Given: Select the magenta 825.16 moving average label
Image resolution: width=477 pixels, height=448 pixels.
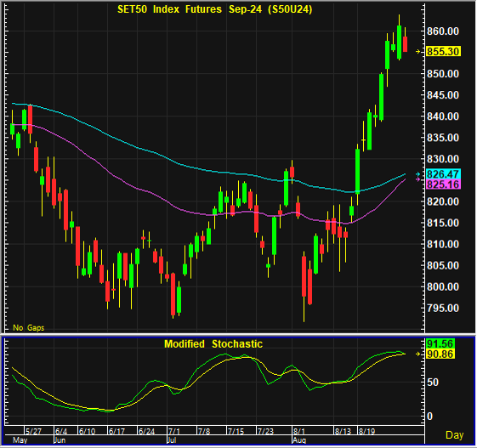Looking at the screenshot, I should click(443, 184).
